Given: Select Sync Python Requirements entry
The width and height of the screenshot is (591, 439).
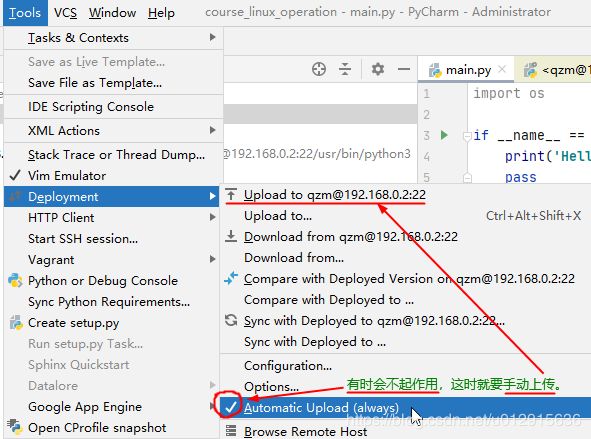Looking at the screenshot, I should tap(109, 301).
